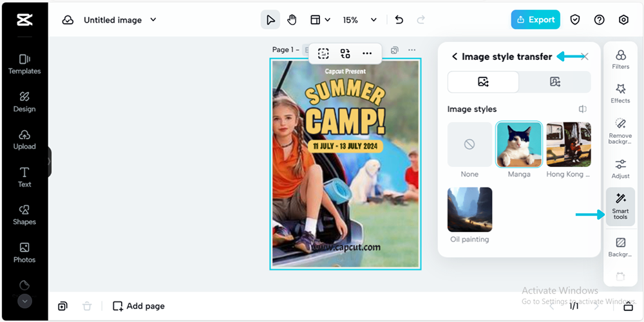The width and height of the screenshot is (644, 322).
Task: Open the Remove background tool
Action: [x=620, y=131]
